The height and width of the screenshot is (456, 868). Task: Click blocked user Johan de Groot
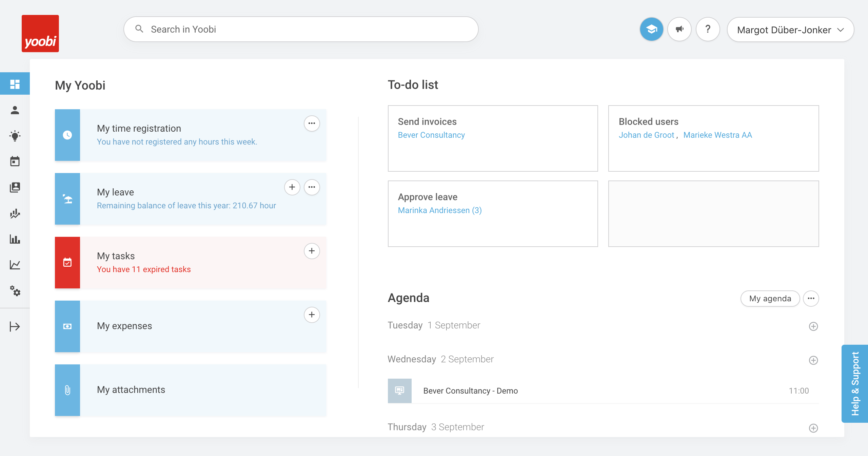coord(646,135)
